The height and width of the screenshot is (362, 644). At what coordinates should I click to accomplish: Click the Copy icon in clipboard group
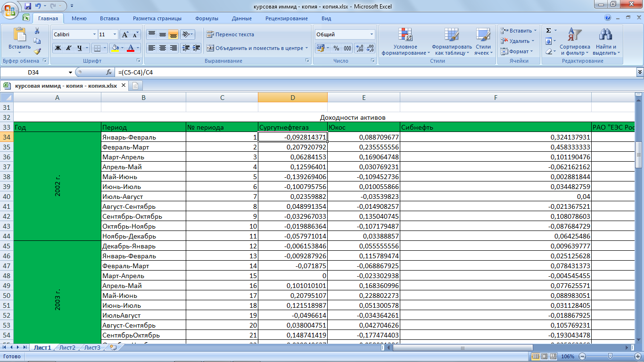pyautogui.click(x=38, y=41)
